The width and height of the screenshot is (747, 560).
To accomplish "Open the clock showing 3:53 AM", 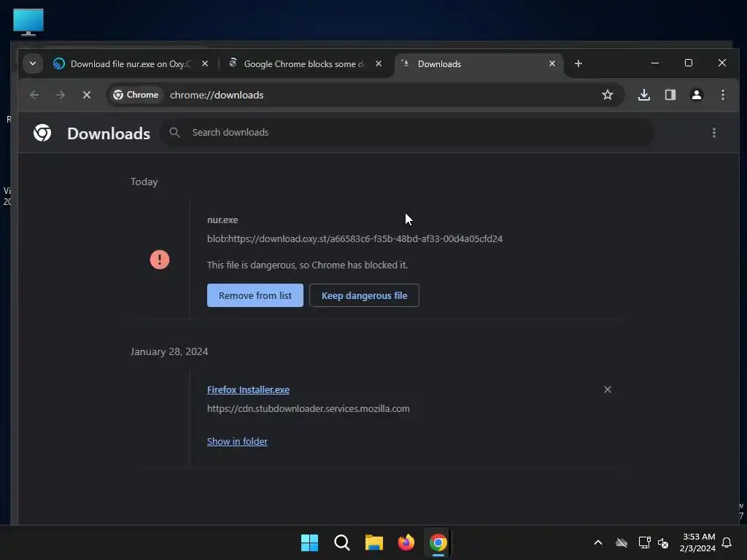I will pos(698,542).
